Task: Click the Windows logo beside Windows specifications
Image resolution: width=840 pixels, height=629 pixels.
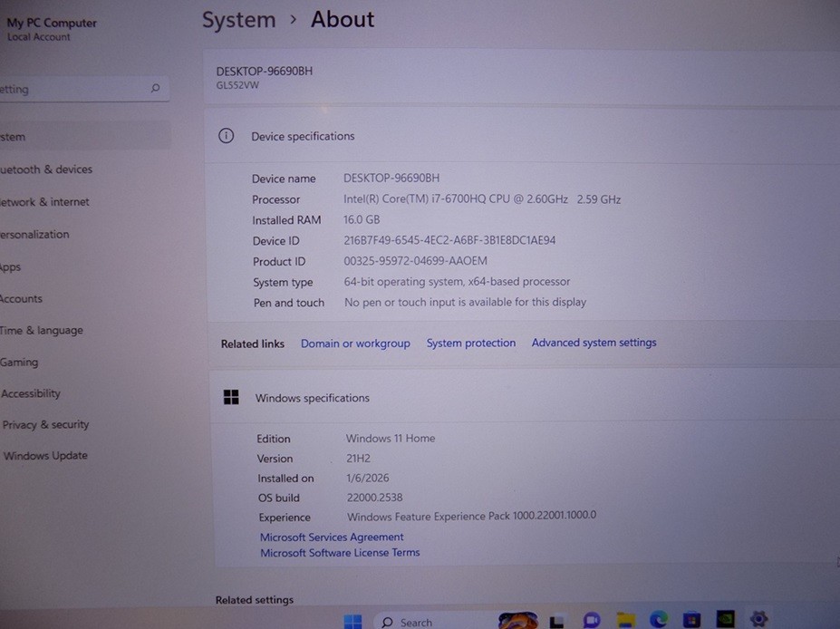Action: pyautogui.click(x=231, y=397)
